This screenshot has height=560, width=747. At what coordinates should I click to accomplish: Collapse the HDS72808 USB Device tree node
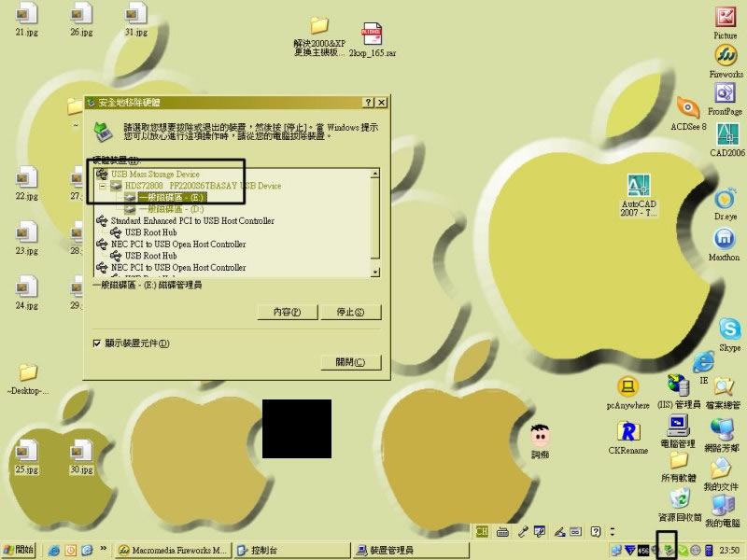point(103,186)
